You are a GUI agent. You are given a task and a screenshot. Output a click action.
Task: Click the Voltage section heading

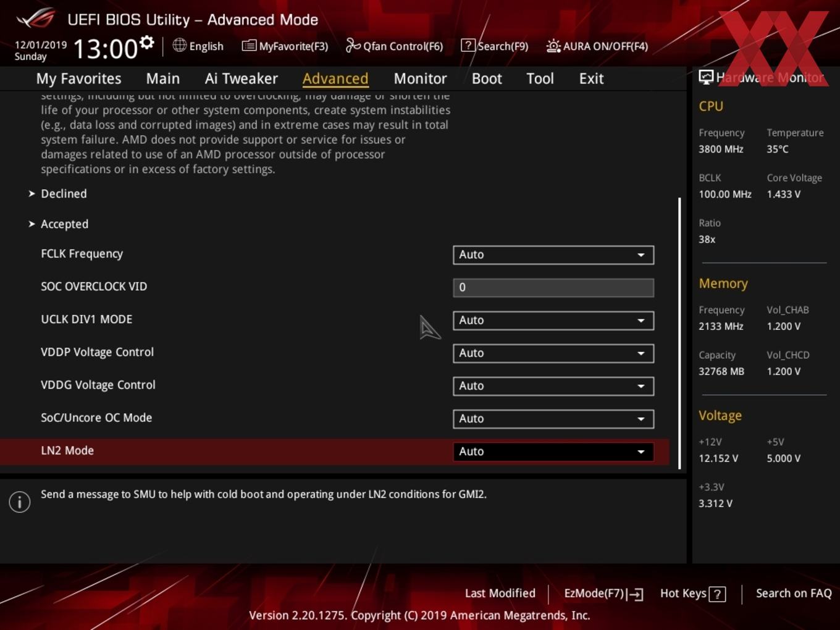point(720,416)
